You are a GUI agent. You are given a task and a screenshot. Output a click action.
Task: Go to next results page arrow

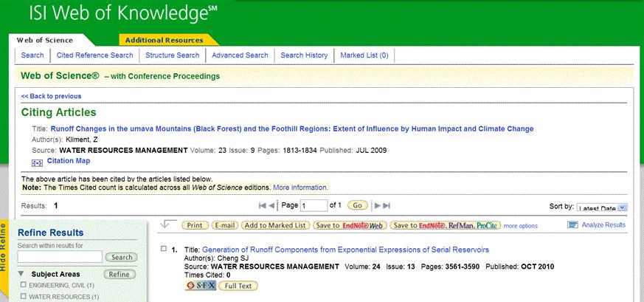pos(378,206)
